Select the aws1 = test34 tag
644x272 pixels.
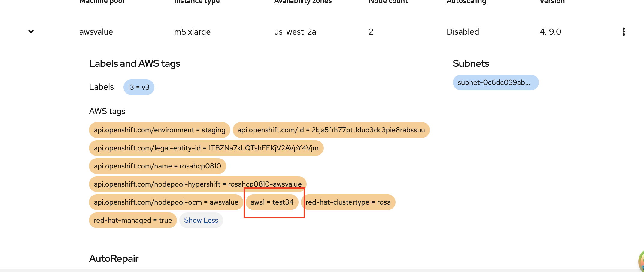(272, 202)
